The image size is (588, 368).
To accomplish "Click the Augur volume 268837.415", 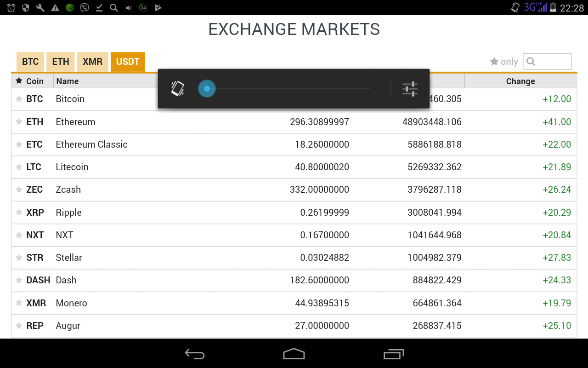I will (437, 326).
